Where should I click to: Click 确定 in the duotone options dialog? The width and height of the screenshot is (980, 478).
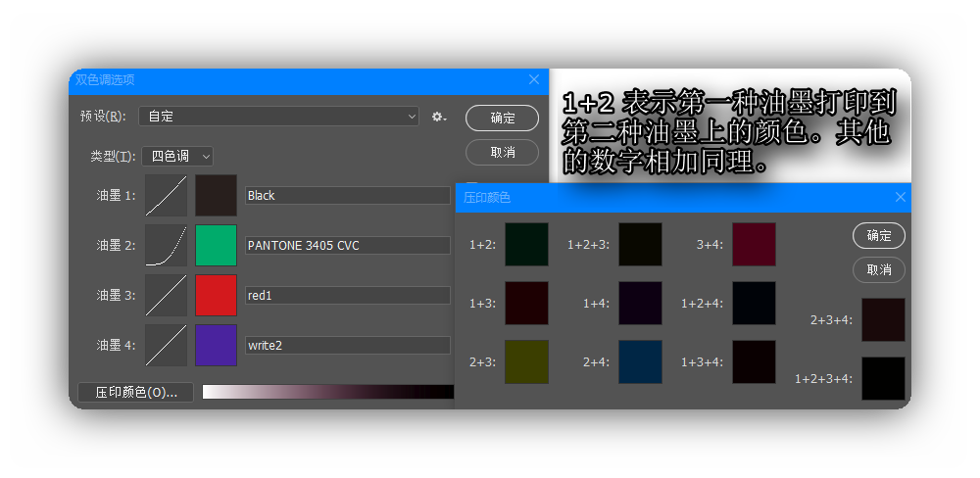[502, 119]
